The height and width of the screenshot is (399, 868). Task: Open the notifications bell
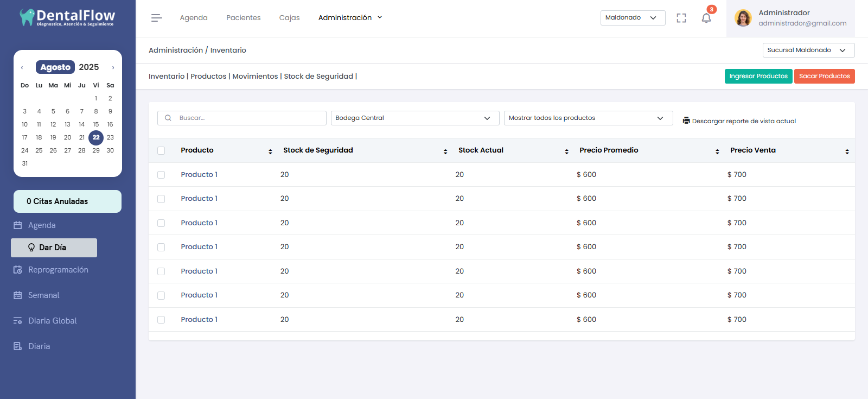[706, 18]
